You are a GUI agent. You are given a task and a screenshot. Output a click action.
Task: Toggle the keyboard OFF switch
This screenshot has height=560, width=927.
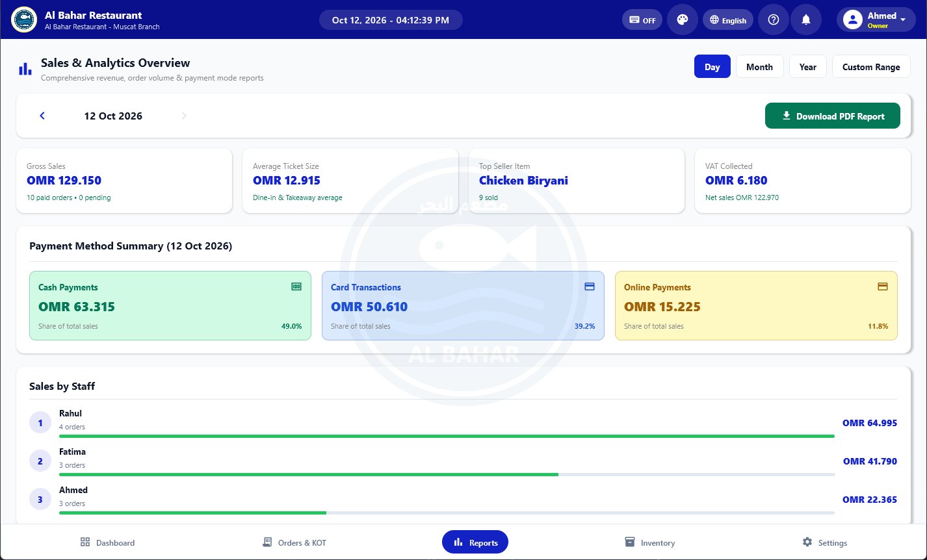click(642, 19)
